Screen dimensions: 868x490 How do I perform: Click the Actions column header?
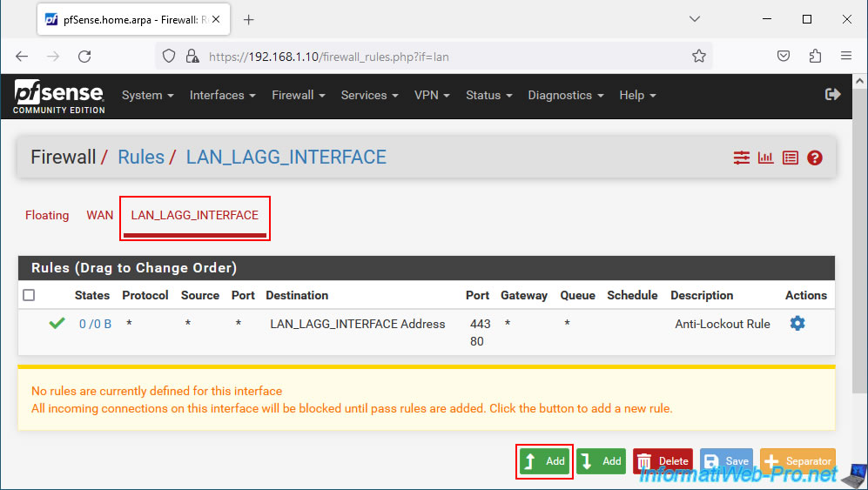point(806,295)
